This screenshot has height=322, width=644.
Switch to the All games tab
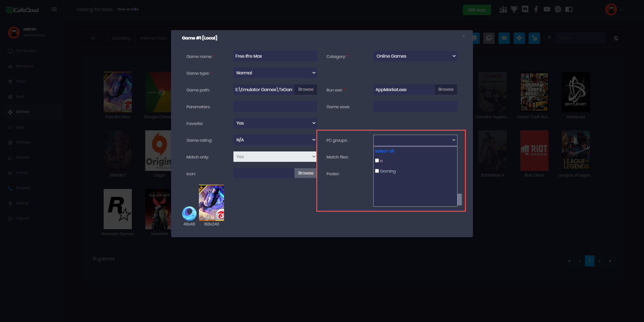(x=93, y=38)
